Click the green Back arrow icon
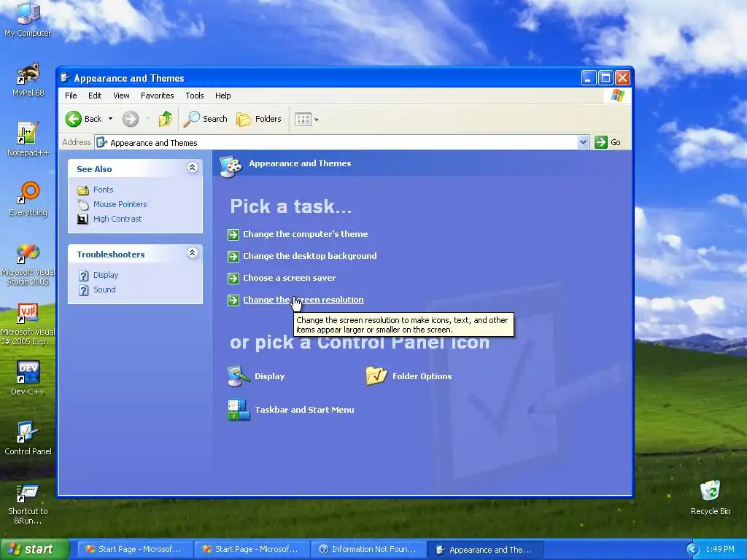Screen dimensions: 747x560 (74, 119)
